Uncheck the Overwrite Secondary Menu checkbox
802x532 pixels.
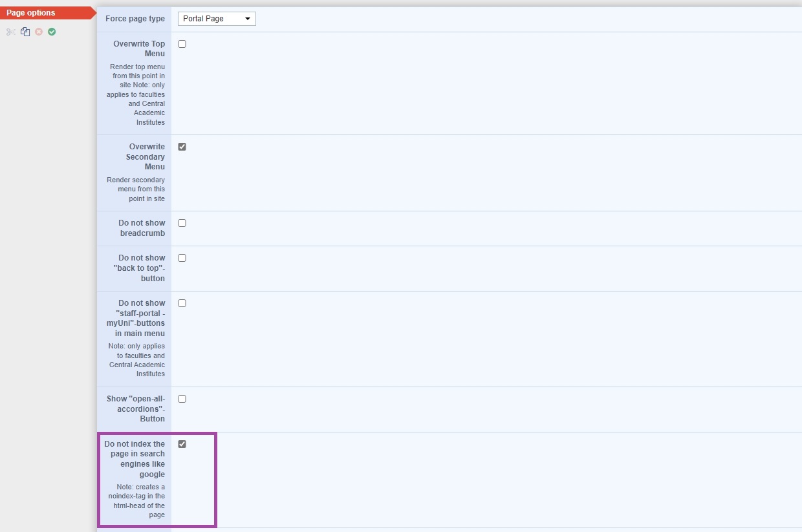click(182, 147)
